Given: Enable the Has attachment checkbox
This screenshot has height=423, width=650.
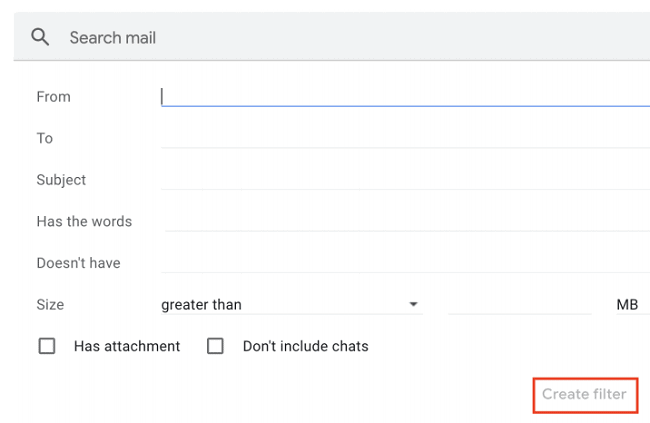Looking at the screenshot, I should click(47, 346).
